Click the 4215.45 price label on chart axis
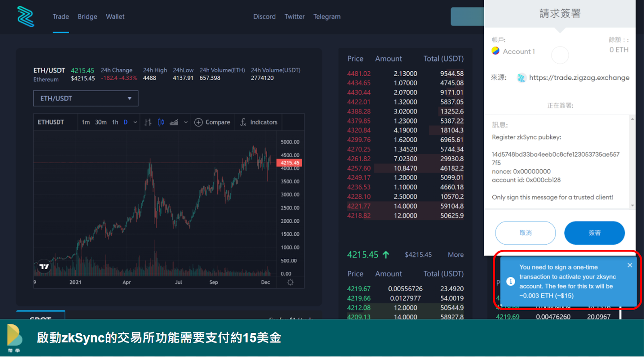The width and height of the screenshot is (644, 357). [x=289, y=163]
